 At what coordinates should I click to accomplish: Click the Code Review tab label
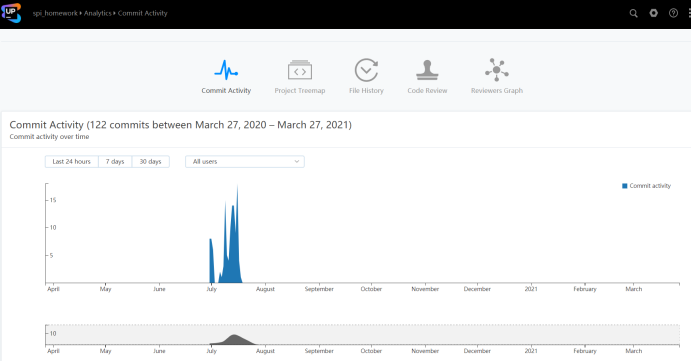427,90
